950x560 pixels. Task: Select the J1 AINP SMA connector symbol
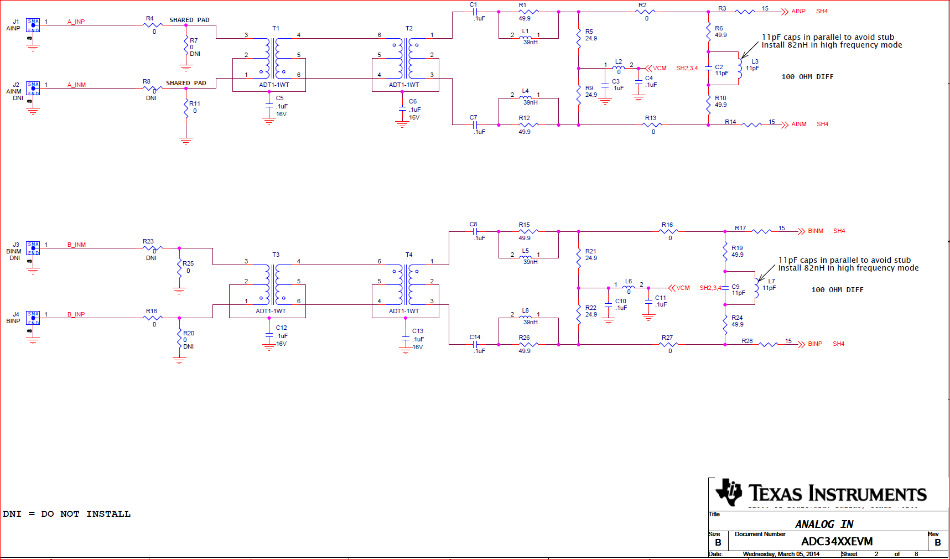click(33, 25)
